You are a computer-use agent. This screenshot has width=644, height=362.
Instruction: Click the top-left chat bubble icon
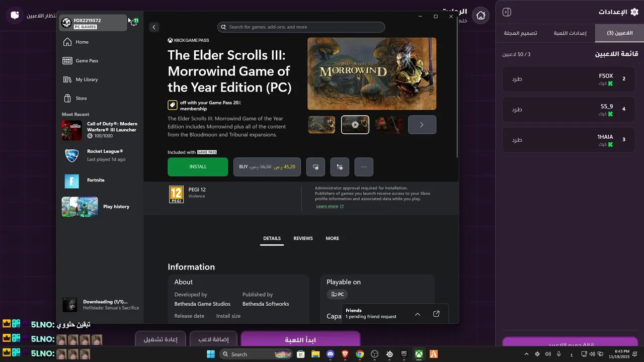point(15,15)
